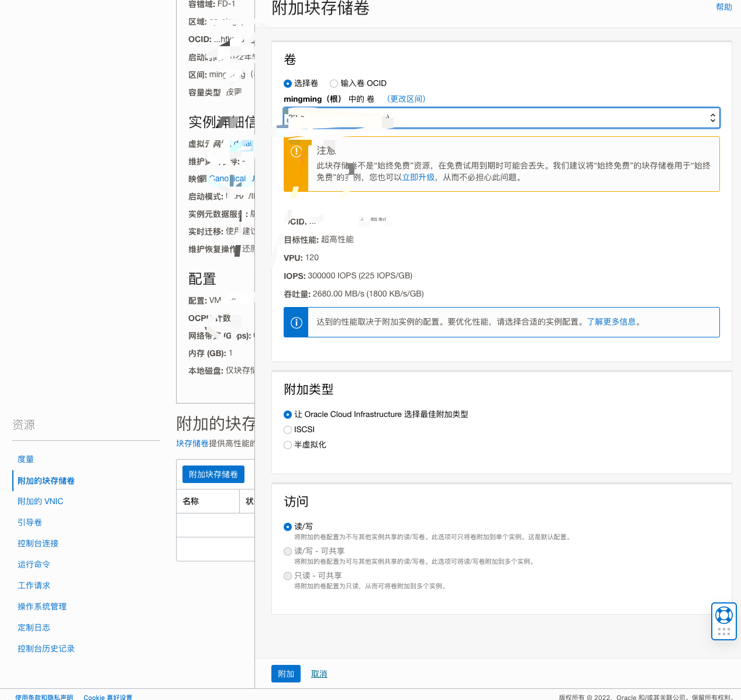Choose the '只读 - 可共享' access option
The image size is (741, 700).
click(x=288, y=576)
